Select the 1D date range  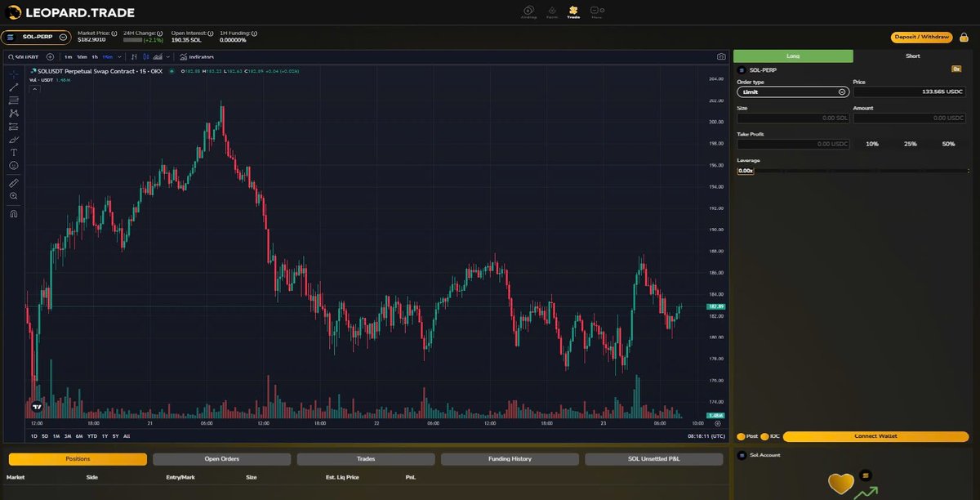pyautogui.click(x=34, y=436)
